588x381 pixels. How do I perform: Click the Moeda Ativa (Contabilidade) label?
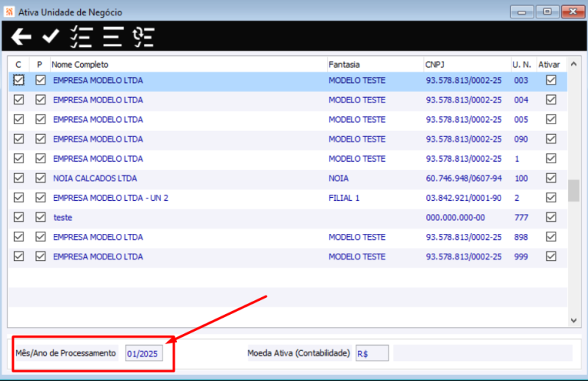tap(298, 353)
